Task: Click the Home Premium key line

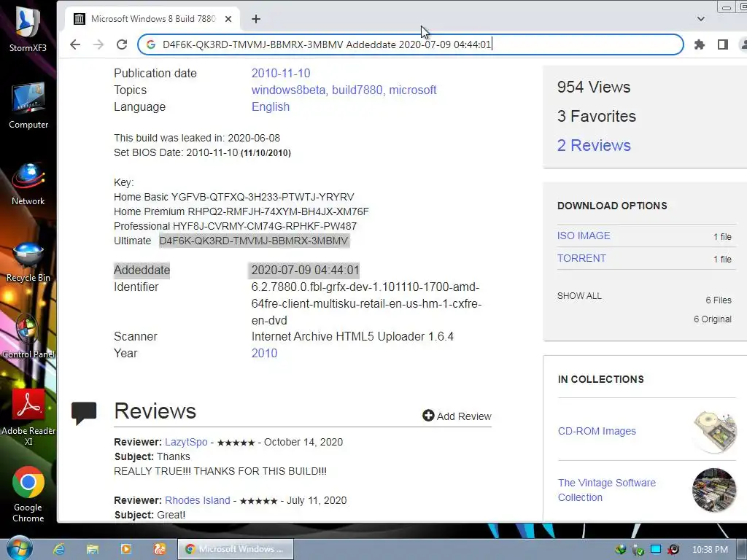Action: [x=241, y=211]
